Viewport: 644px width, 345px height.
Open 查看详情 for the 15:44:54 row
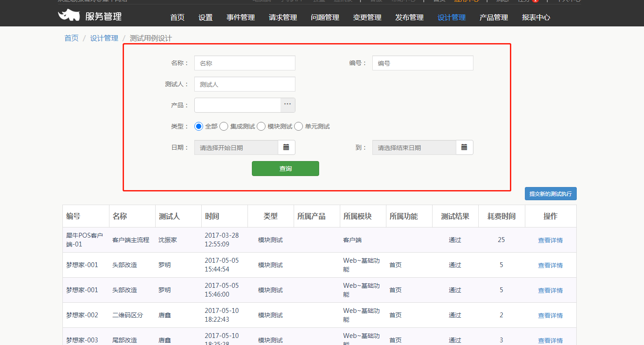coord(550,265)
